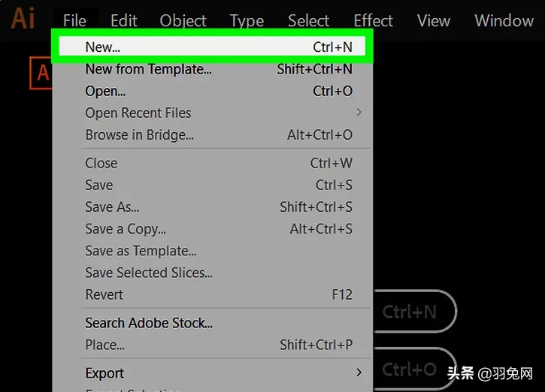Open the Effect menu

[x=373, y=20]
